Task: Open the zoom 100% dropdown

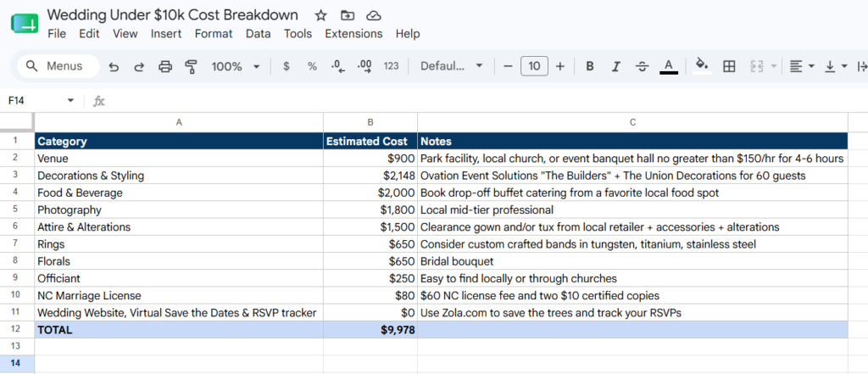Action: [x=236, y=66]
